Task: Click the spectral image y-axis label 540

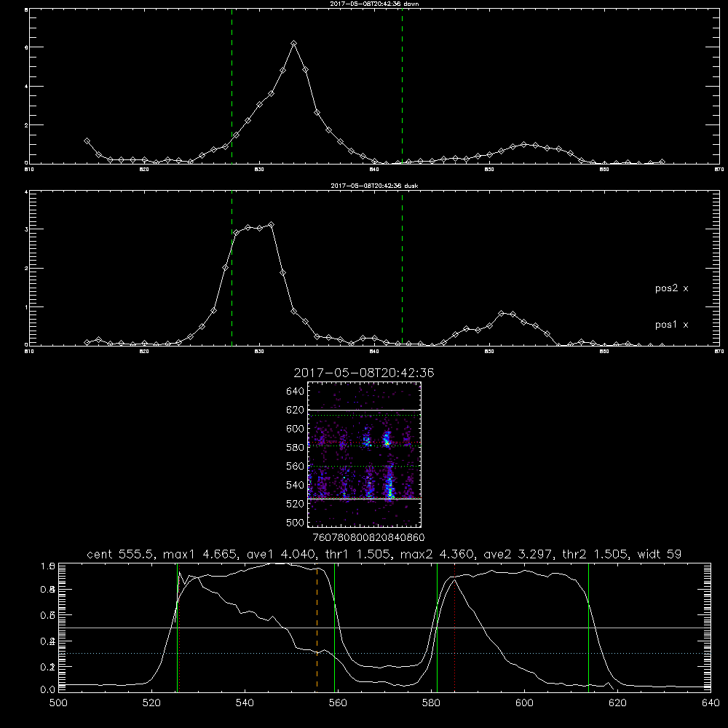Action: [x=296, y=485]
